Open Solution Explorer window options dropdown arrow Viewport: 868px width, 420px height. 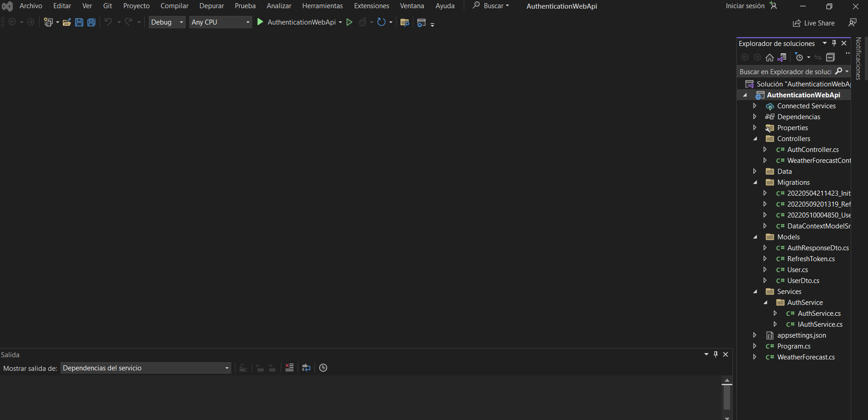click(x=825, y=43)
